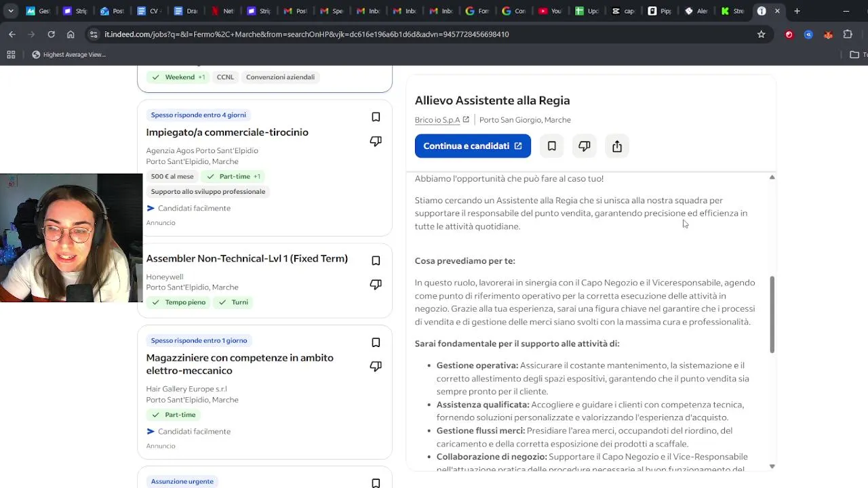Switch to the Gmail Spe tab

point(331,11)
